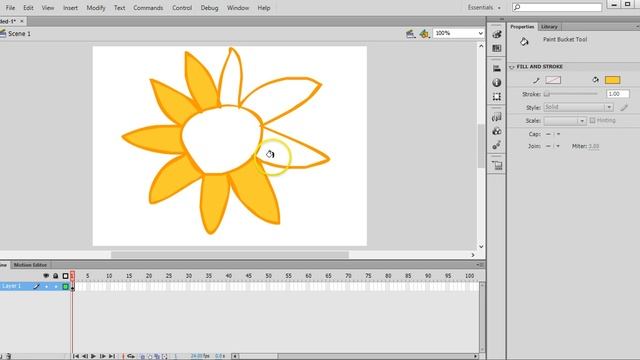640x360 pixels.
Task: Click the Play button in timeline
Action: click(x=93, y=356)
